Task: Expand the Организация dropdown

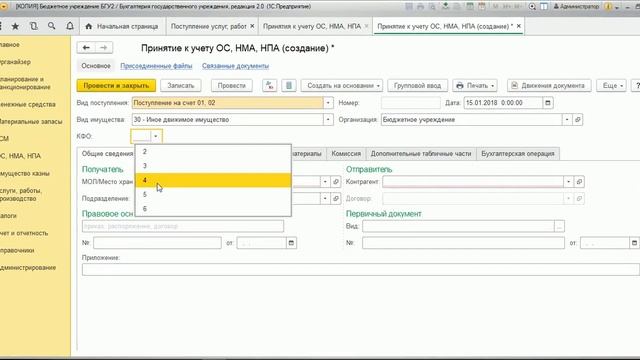Action: coord(567,120)
